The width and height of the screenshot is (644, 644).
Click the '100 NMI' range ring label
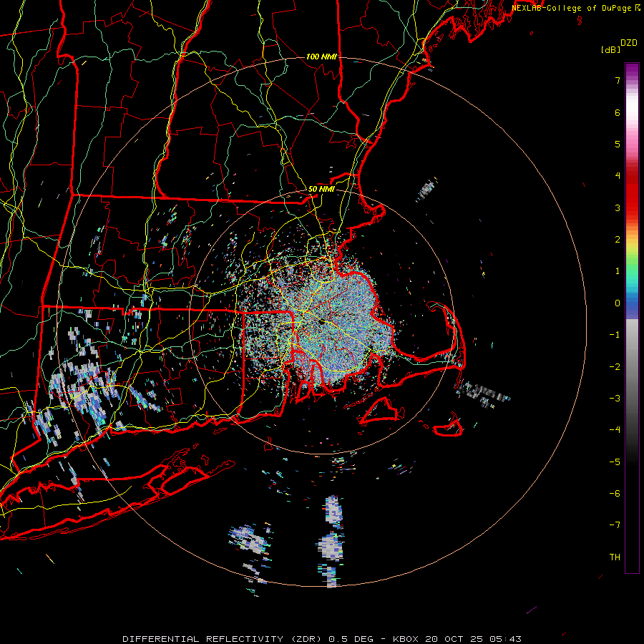click(x=321, y=57)
